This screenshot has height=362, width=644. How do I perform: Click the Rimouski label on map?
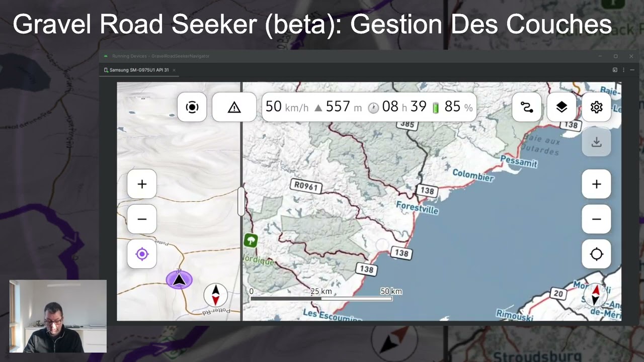pyautogui.click(x=514, y=316)
